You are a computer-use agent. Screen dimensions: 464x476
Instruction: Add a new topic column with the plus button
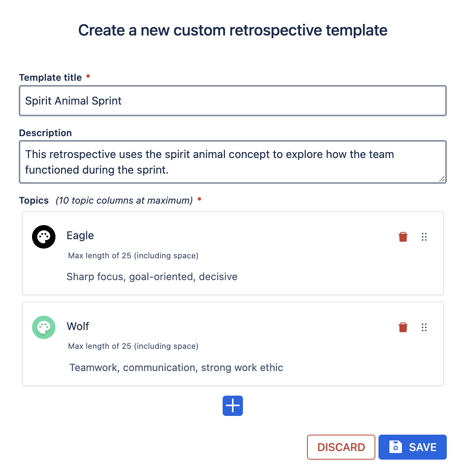pos(233,406)
